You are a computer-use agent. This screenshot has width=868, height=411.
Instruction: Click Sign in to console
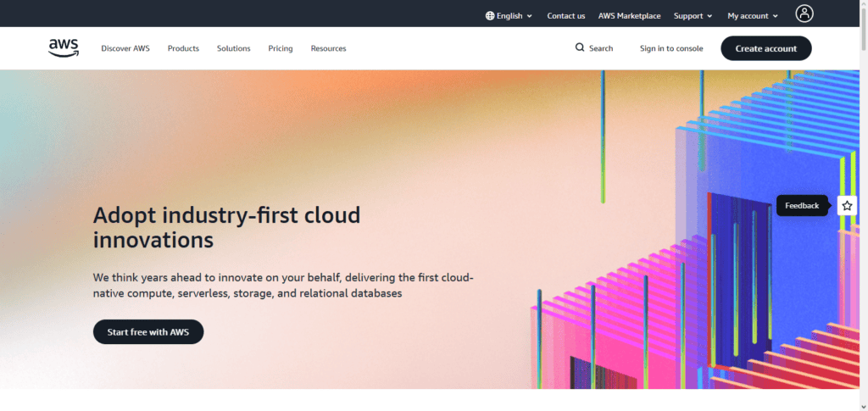tap(671, 48)
